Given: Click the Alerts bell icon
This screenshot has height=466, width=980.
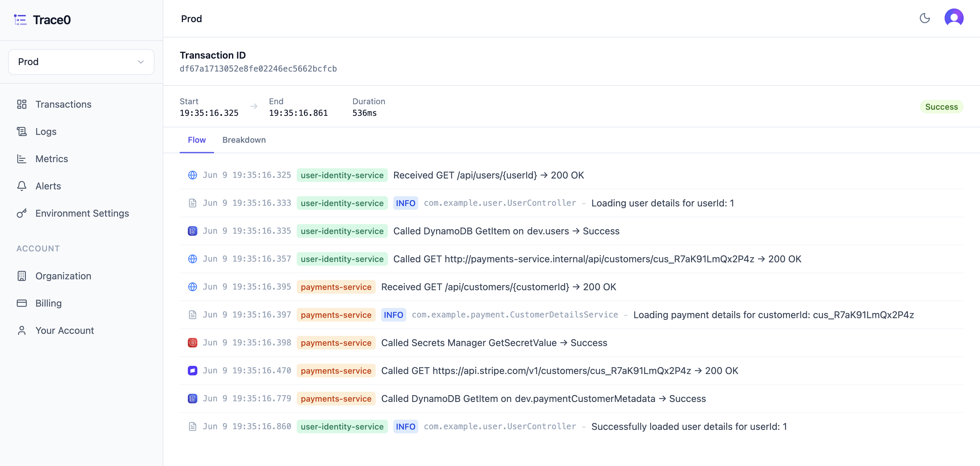Looking at the screenshot, I should 22,186.
